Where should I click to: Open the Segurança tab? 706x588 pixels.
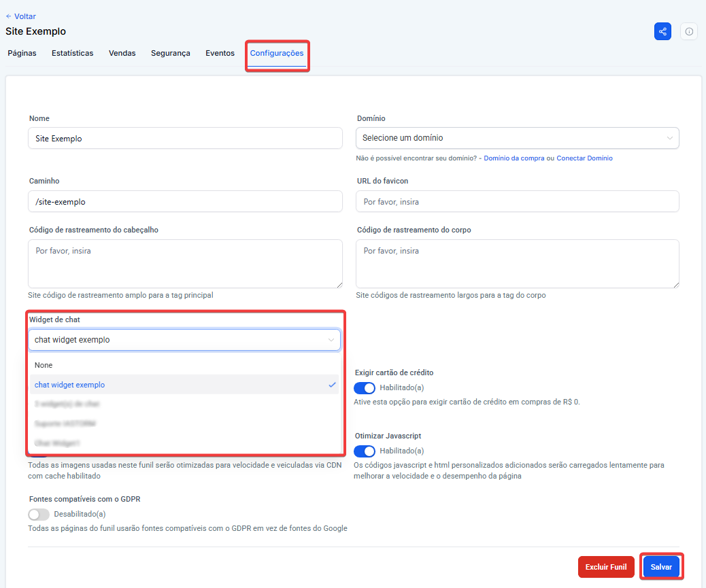click(170, 53)
